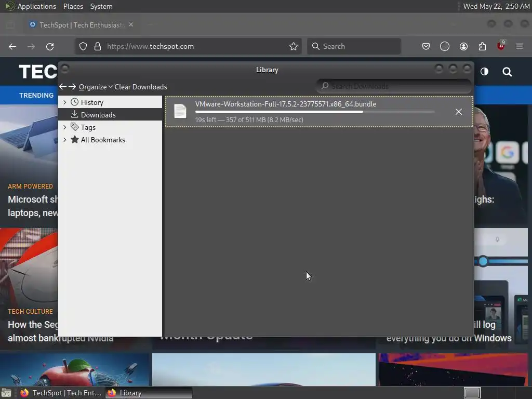Expand the All Bookmarks tree node
Screen dimensions: 532x399
pos(65,140)
